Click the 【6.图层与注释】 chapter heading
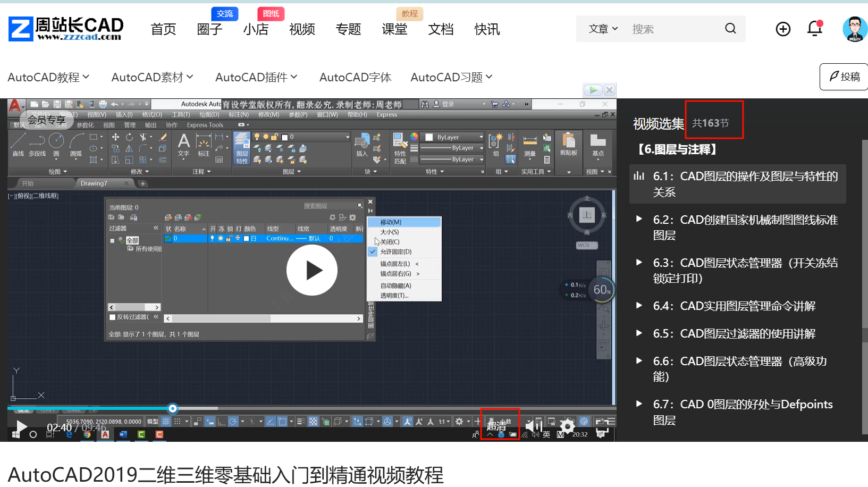This screenshot has height=487, width=868. click(678, 149)
